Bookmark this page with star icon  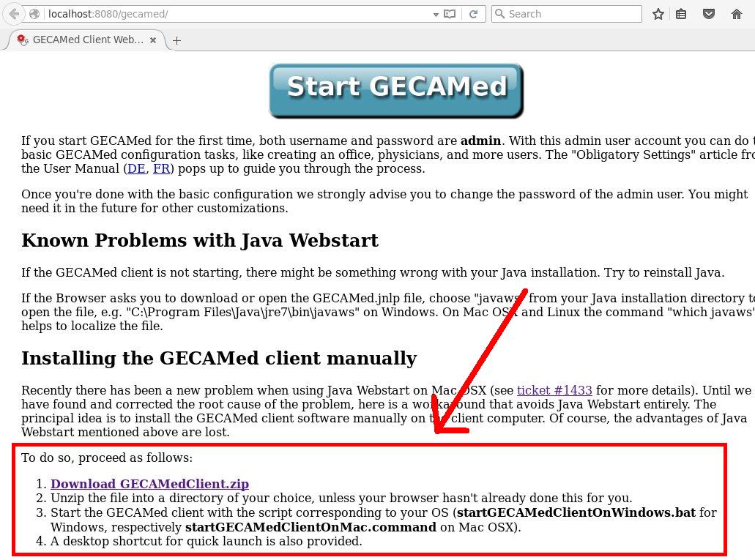click(x=658, y=14)
